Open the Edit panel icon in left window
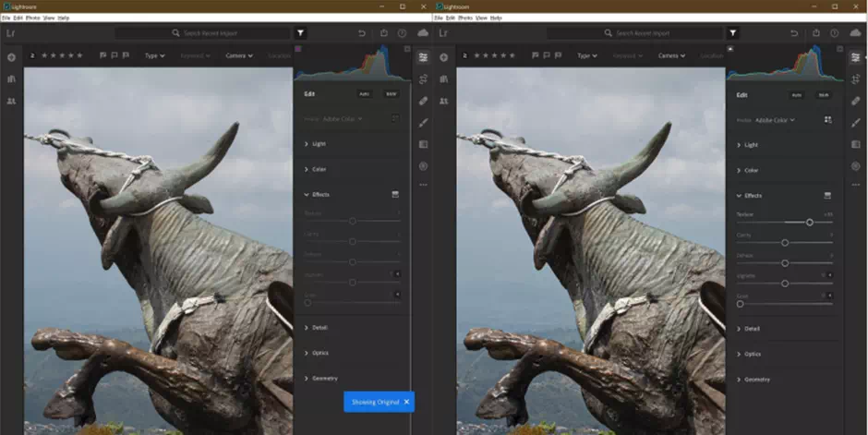Screen dimensions: 868x435 coord(424,57)
